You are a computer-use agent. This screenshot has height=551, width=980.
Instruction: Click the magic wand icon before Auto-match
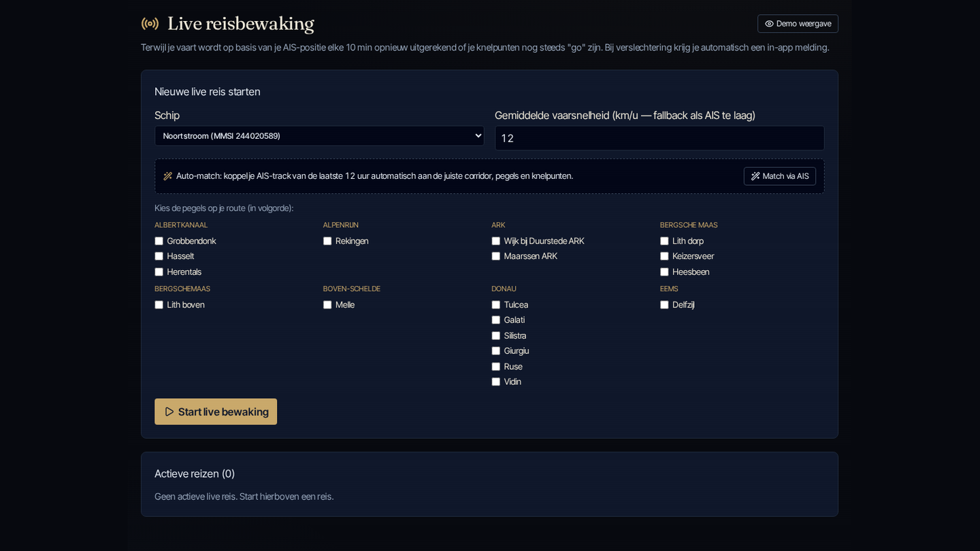(167, 176)
